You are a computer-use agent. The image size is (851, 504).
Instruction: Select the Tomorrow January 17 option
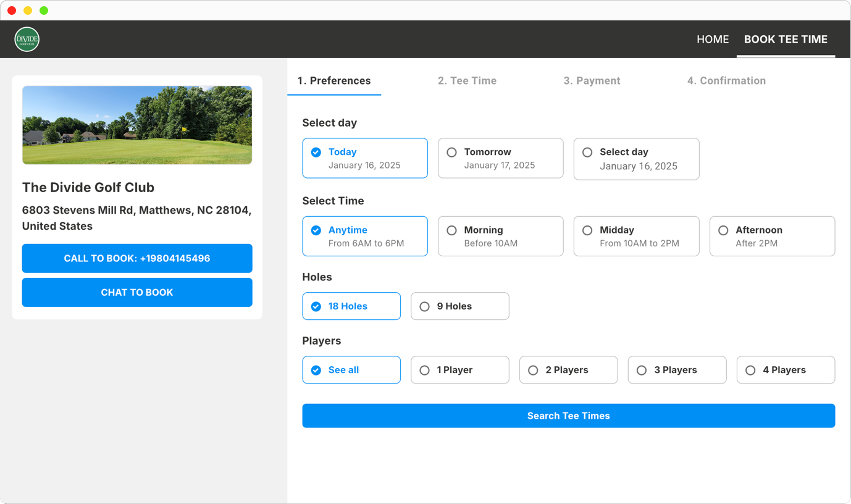500,158
